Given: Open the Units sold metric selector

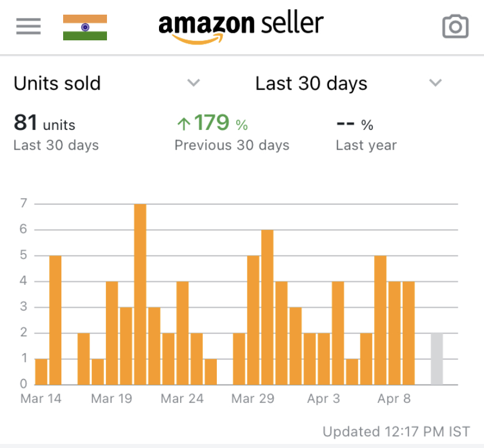Looking at the screenshot, I should [57, 84].
